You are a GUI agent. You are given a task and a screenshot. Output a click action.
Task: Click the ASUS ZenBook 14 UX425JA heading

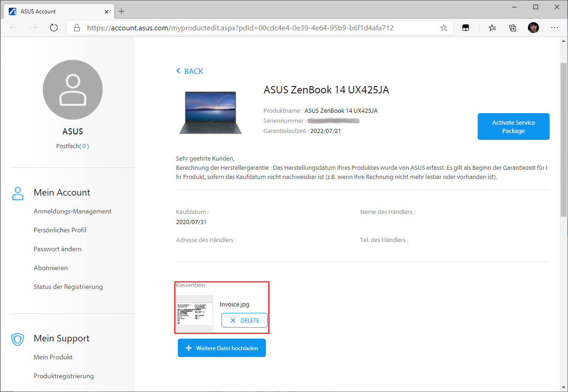326,90
